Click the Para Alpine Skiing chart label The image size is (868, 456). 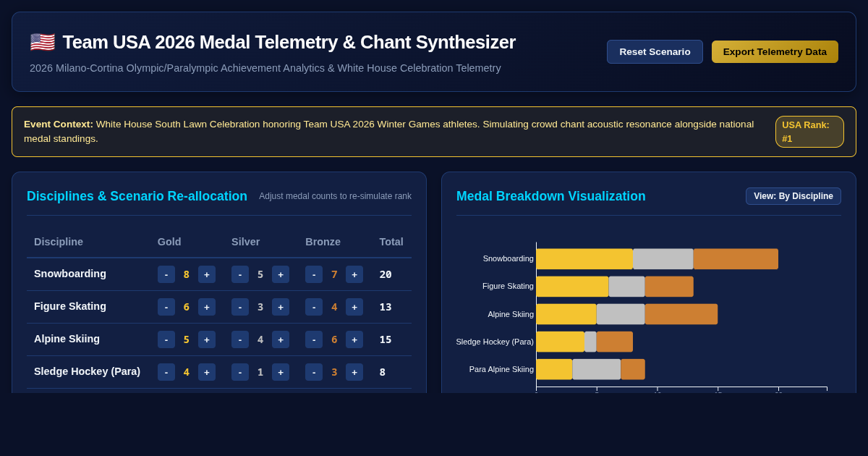coord(501,369)
